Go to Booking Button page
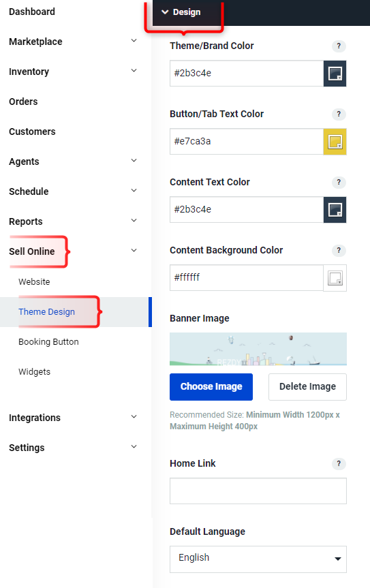The width and height of the screenshot is (370, 588). 49,341
